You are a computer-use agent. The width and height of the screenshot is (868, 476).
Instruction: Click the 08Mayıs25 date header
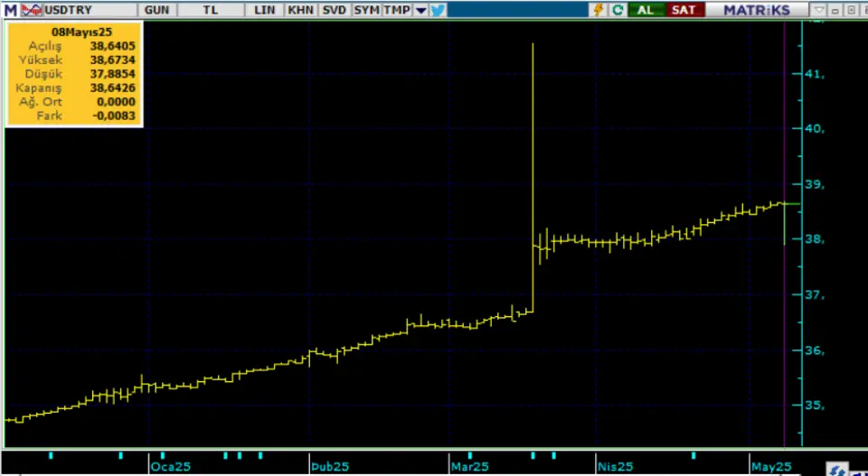point(81,33)
